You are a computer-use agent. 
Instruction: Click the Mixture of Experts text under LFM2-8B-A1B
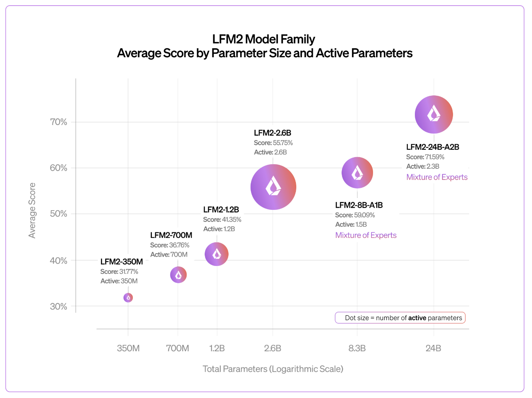pyautogui.click(x=366, y=235)
